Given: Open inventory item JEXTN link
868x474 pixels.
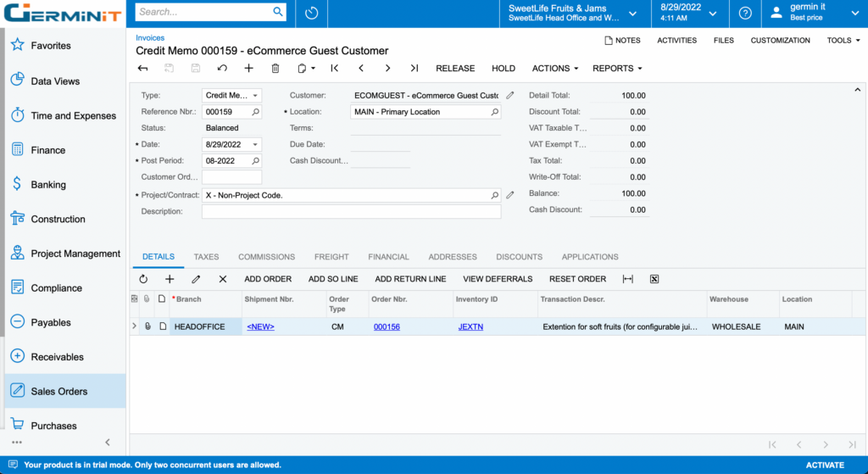Looking at the screenshot, I should tap(470, 326).
